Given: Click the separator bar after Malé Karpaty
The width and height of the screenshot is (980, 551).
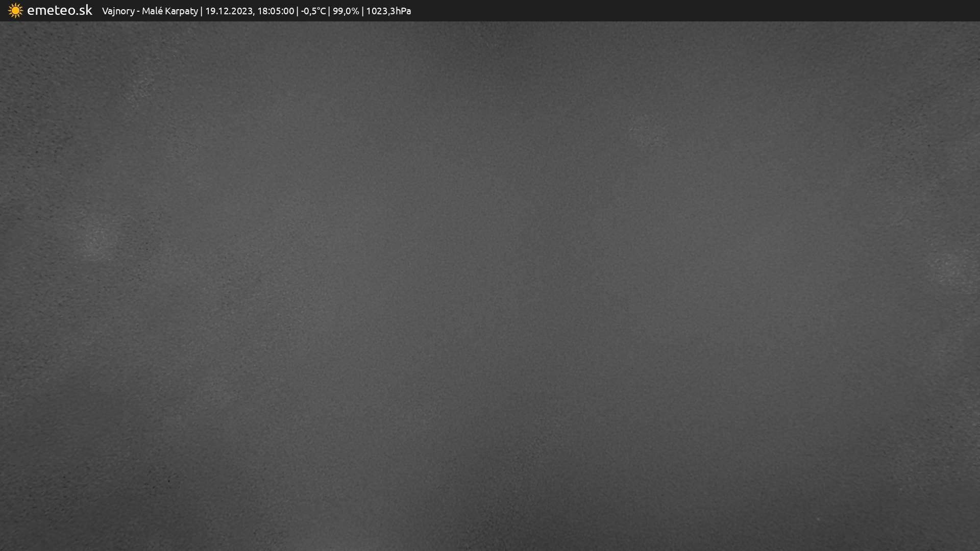Looking at the screenshot, I should 202,11.
